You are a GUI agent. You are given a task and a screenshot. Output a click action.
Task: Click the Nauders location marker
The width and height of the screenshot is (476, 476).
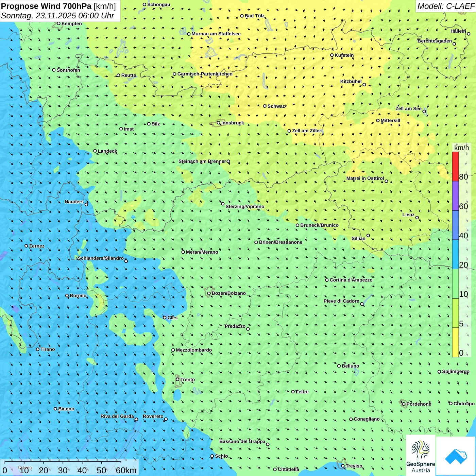pos(86,204)
